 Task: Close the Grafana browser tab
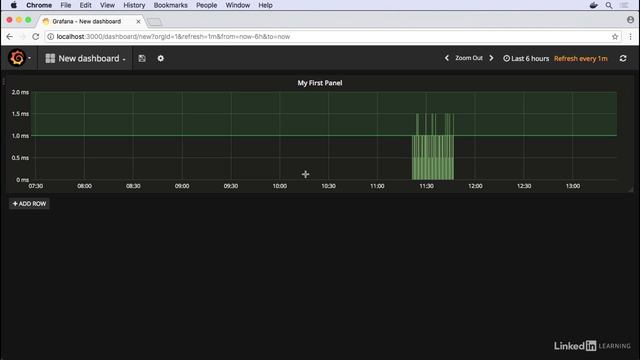tap(138, 21)
